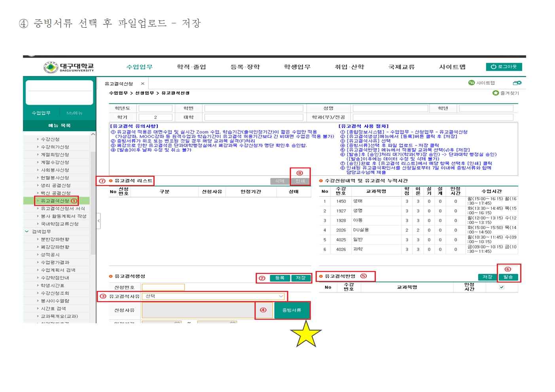Image resolution: width=555 pixels, height=392 pixels.
Task: Click the 증빙서류 upload button
Action: click(292, 310)
